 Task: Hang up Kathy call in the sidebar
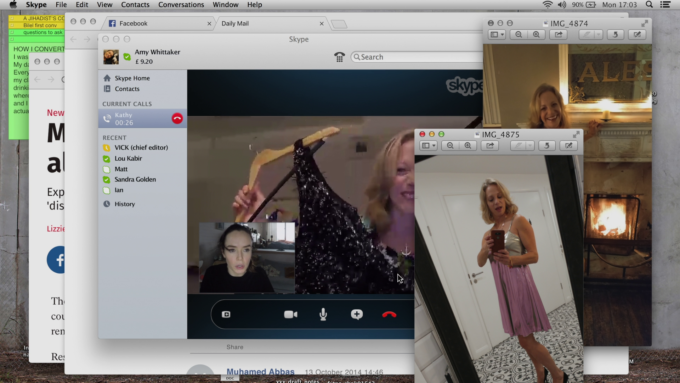tap(177, 118)
